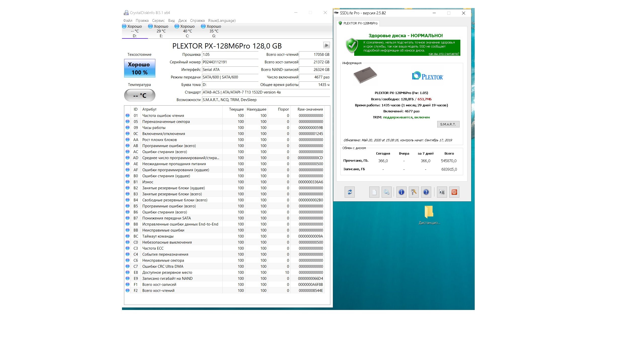Click the 'как вы это считаете?' link
This screenshot has height=362, width=644.
444,54
